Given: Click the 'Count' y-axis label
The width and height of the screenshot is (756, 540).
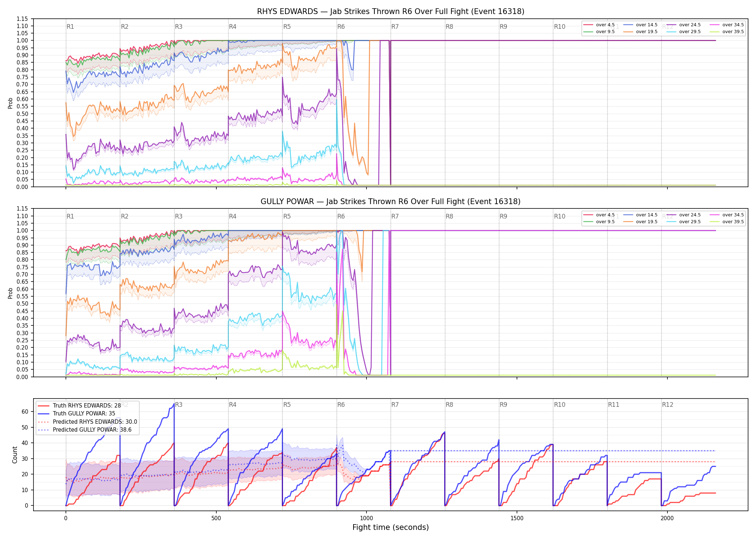Looking at the screenshot, I should (15, 455).
